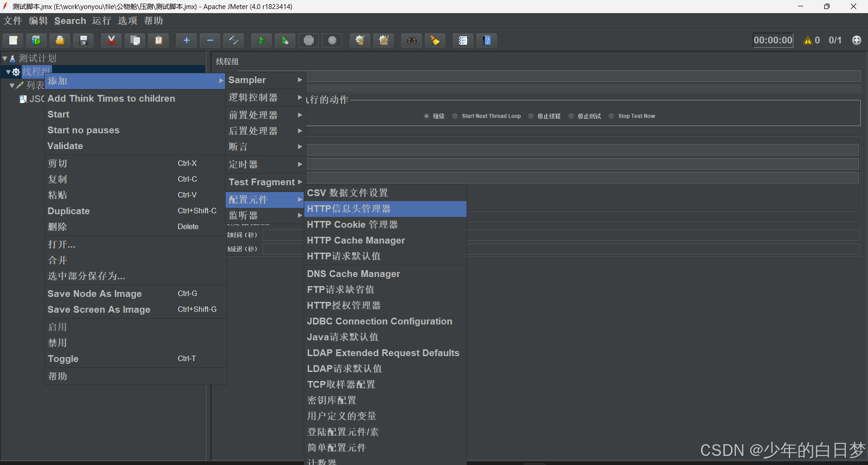This screenshot has height=465, width=868.
Task: Collapse all nodes with the minus icon
Action: [x=210, y=40]
